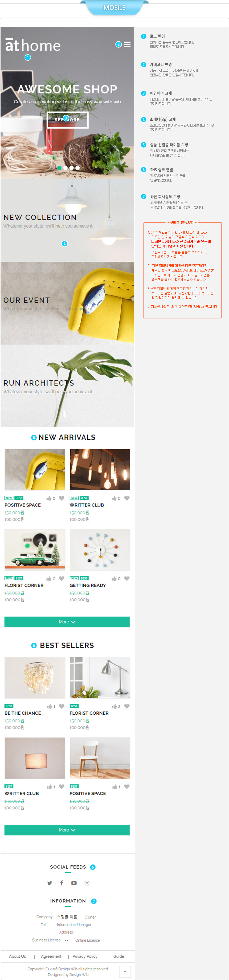Expand More under New Arrivals
This screenshot has width=229, height=980.
[67, 622]
